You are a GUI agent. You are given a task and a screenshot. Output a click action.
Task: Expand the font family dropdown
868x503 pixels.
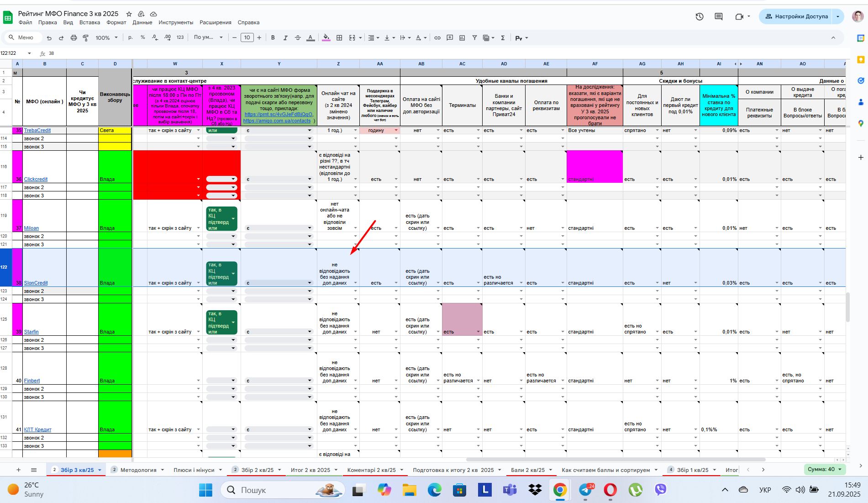208,37
